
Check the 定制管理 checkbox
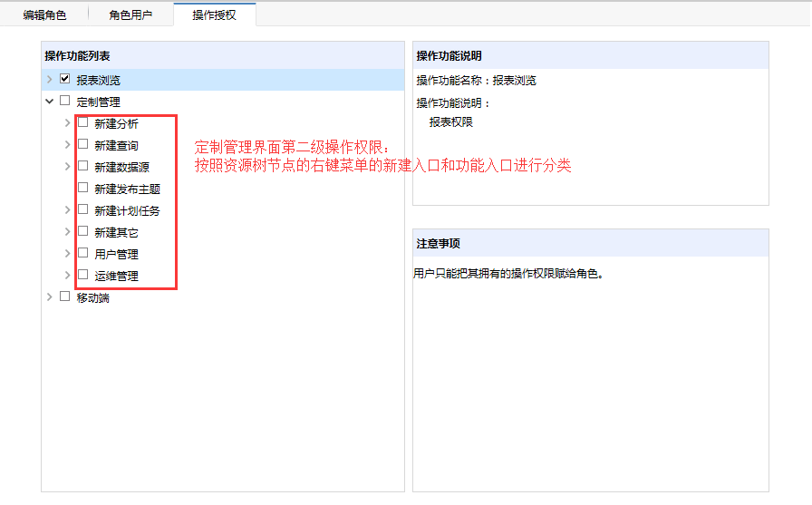point(64,101)
